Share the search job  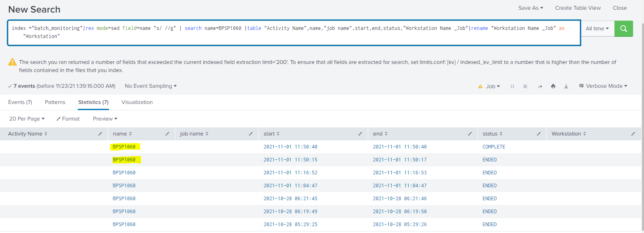click(x=540, y=86)
